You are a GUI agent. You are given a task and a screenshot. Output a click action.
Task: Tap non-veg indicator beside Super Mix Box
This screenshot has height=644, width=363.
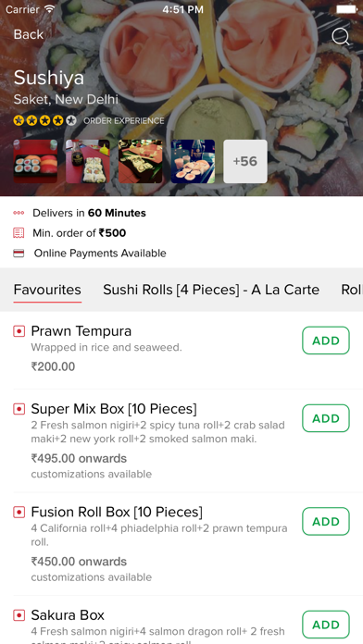tap(19, 409)
